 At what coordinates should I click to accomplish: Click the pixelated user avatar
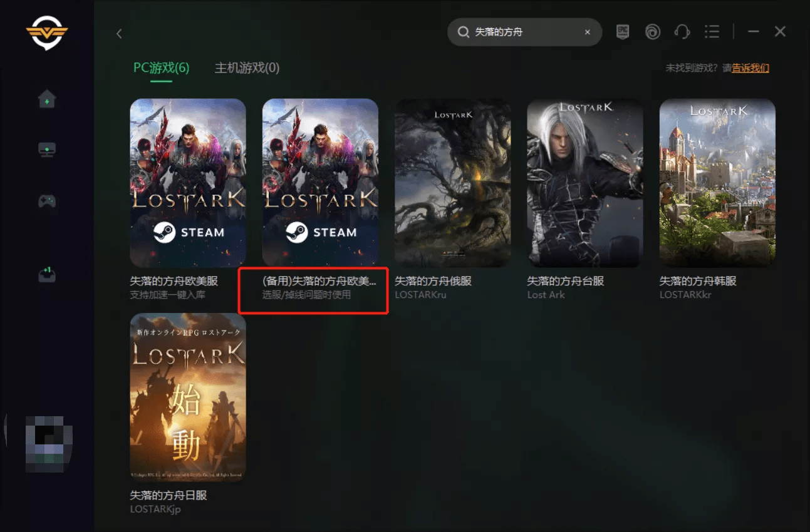pyautogui.click(x=49, y=443)
